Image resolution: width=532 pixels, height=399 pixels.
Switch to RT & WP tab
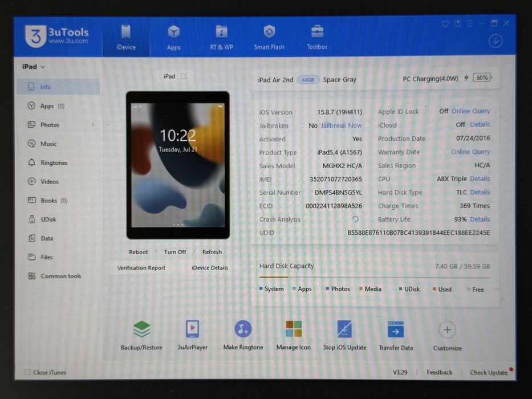[x=222, y=38]
